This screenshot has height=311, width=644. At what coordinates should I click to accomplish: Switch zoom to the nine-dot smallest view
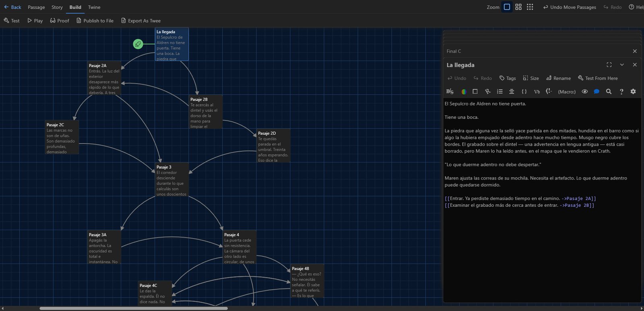[530, 7]
